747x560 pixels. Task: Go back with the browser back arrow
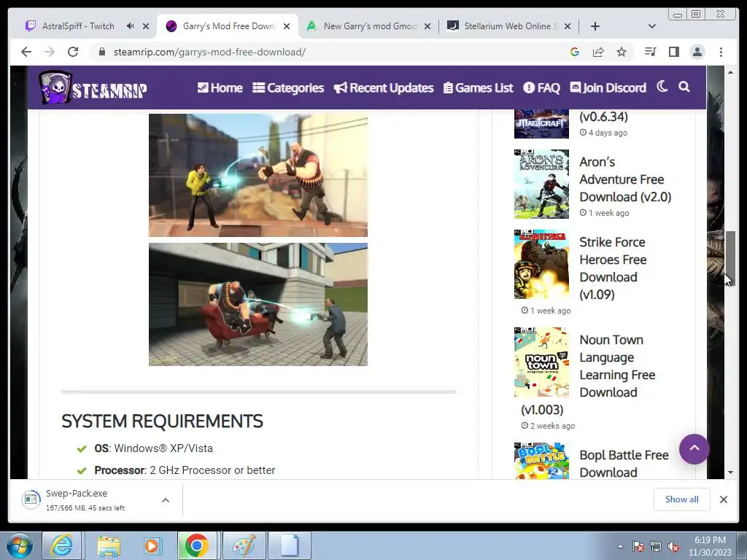click(x=26, y=52)
